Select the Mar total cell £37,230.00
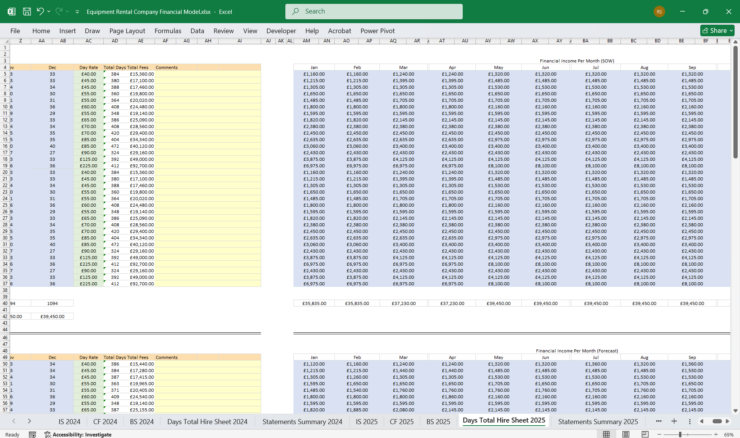740x438 pixels. 404,303
